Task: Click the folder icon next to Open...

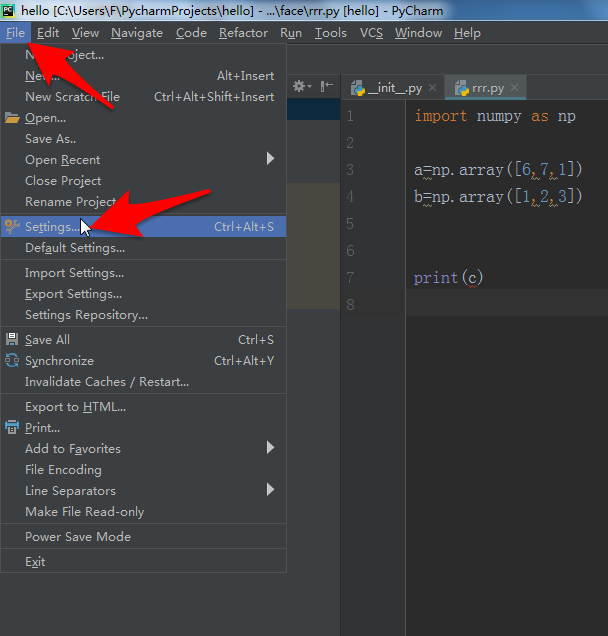Action: point(12,118)
